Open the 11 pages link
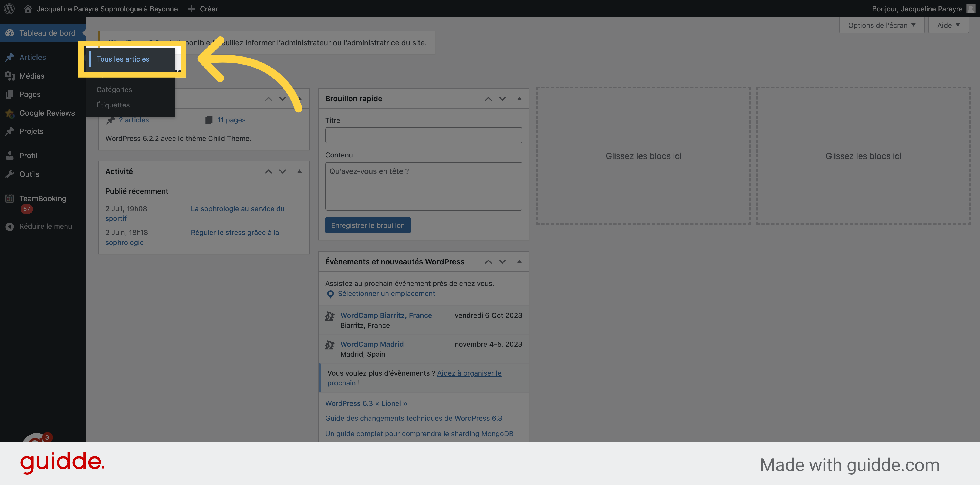Image resolution: width=980 pixels, height=485 pixels. coord(231,120)
